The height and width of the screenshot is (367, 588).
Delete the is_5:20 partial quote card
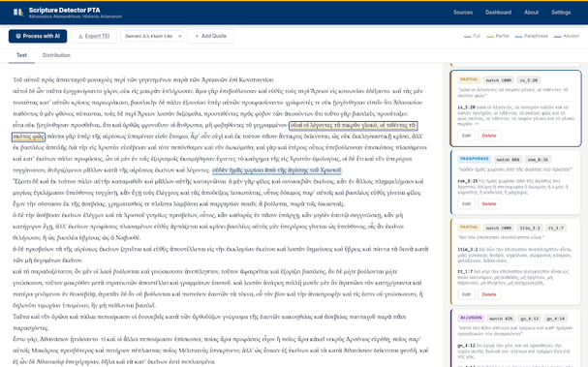click(489, 136)
